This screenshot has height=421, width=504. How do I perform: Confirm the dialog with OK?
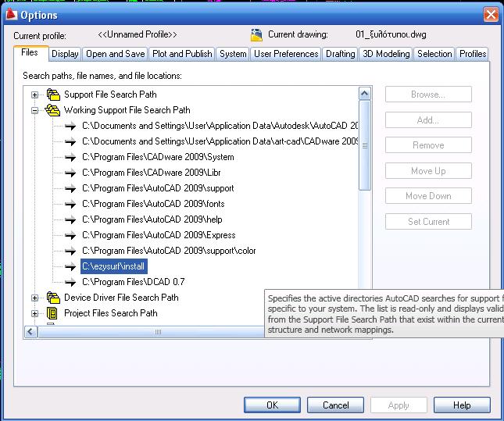[272, 405]
